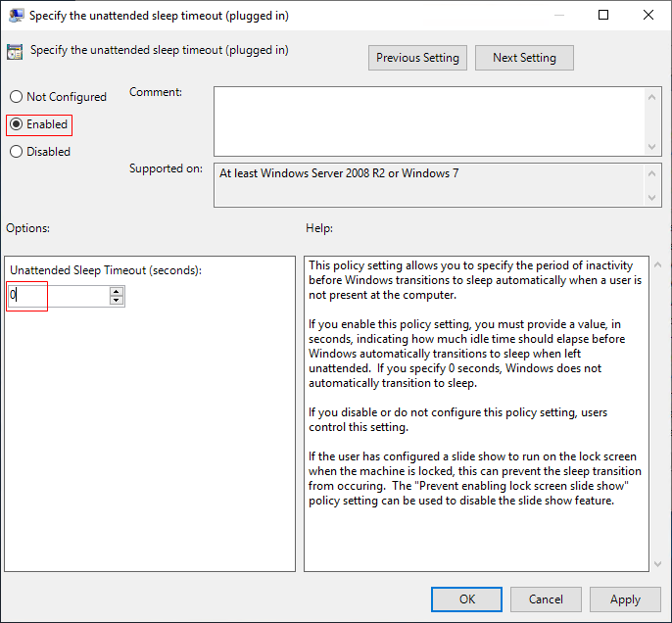Screen dimensions: 672x623
Task: Go to the Next Setting
Action: (524, 58)
